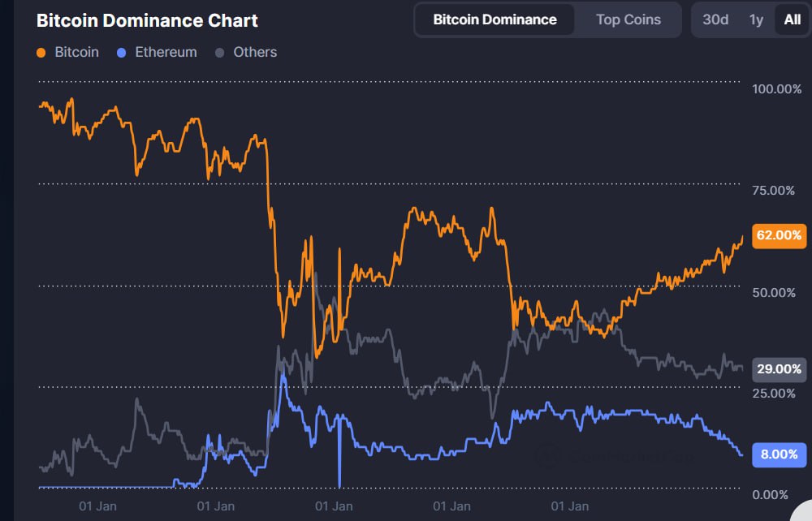The width and height of the screenshot is (812, 521).
Task: Select the All time range
Action: (x=792, y=19)
